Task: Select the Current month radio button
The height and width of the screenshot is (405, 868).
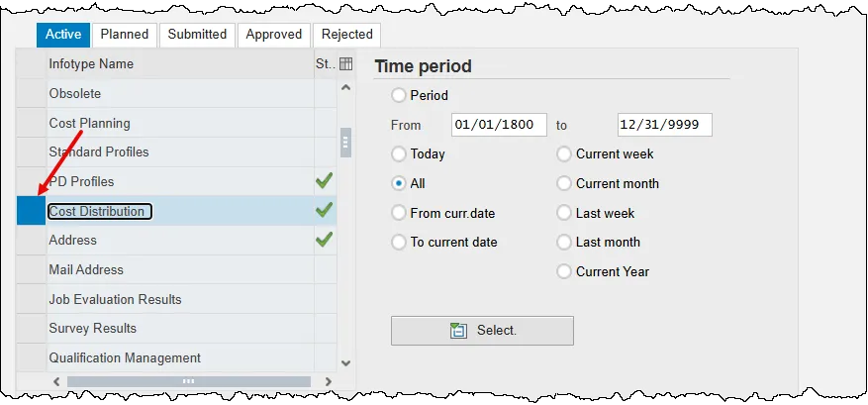Action: (x=564, y=183)
